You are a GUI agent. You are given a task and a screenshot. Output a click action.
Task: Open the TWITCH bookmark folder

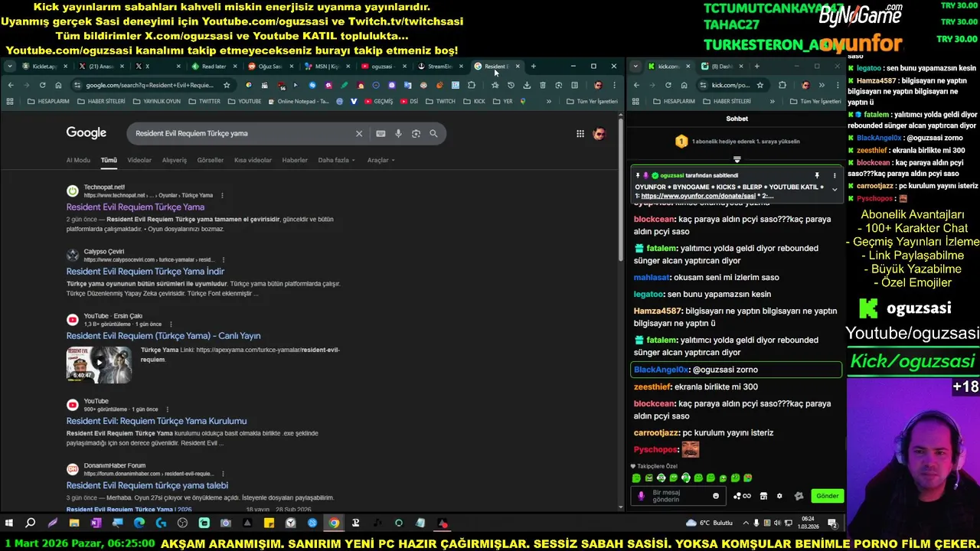tap(441, 101)
